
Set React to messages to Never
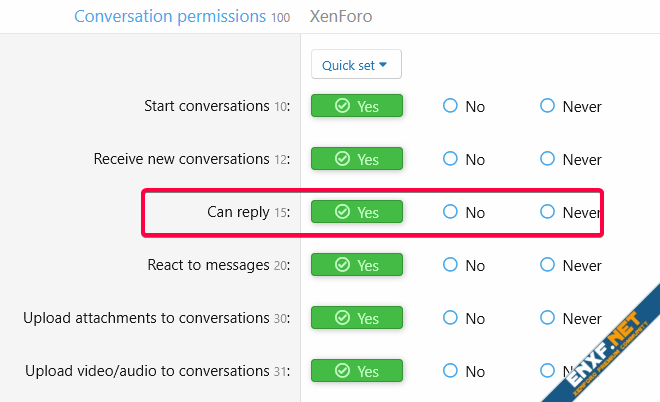pos(547,265)
